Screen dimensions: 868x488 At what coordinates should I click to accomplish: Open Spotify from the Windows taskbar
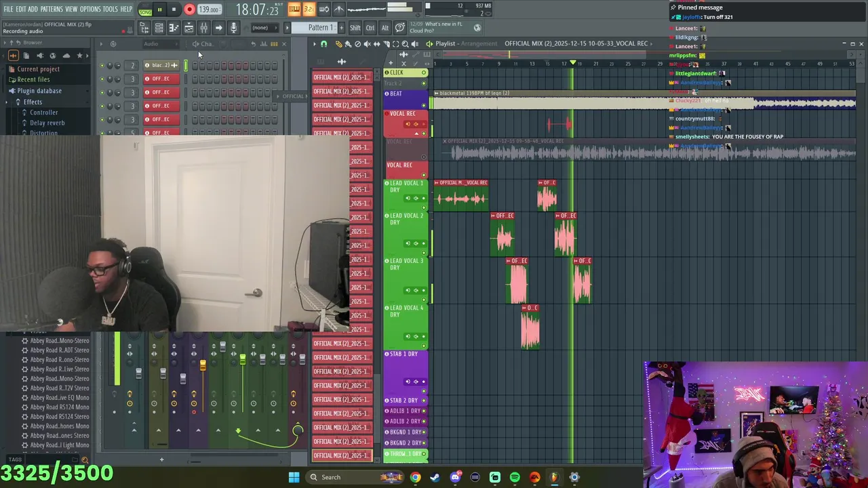tap(515, 477)
